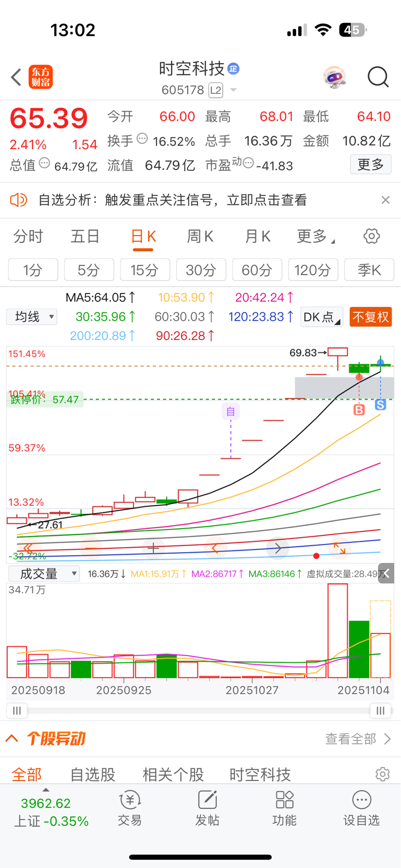Select 季K period button

(x=369, y=270)
